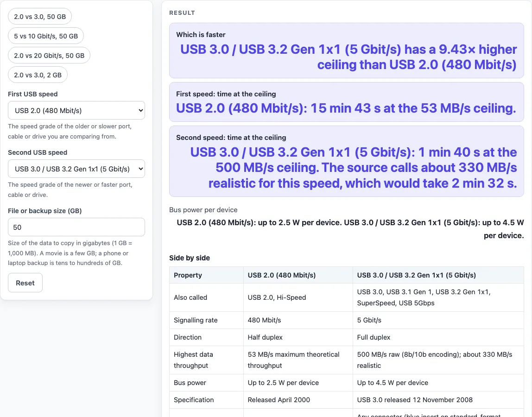Click the 'Bus power' row label
Screen dimensions: 532x417
[206, 383]
